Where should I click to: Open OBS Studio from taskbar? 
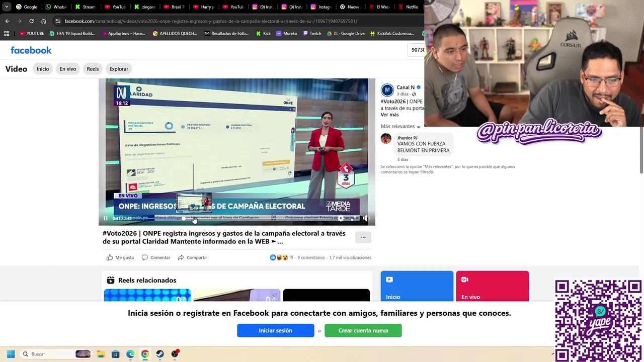[x=175, y=354]
